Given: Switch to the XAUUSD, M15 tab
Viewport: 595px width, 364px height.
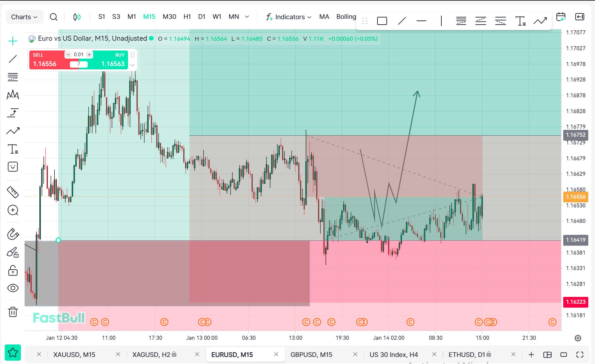Looking at the screenshot, I should (x=74, y=355).
